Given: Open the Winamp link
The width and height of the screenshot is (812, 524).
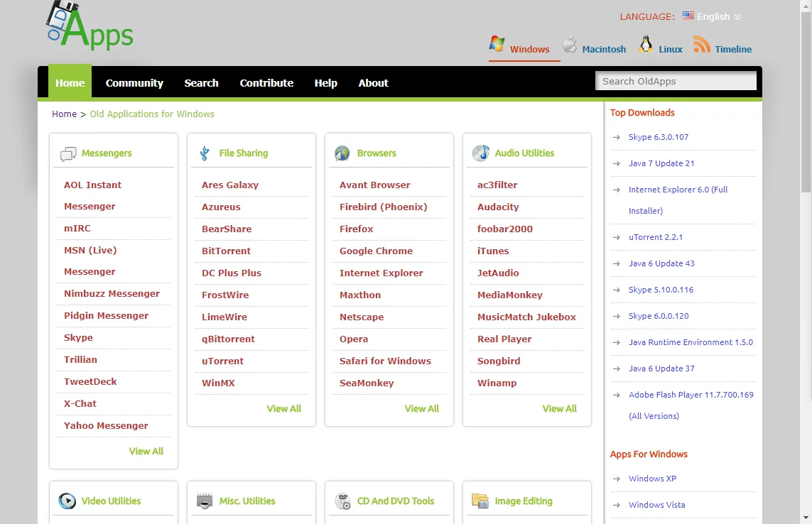Looking at the screenshot, I should [x=497, y=383].
